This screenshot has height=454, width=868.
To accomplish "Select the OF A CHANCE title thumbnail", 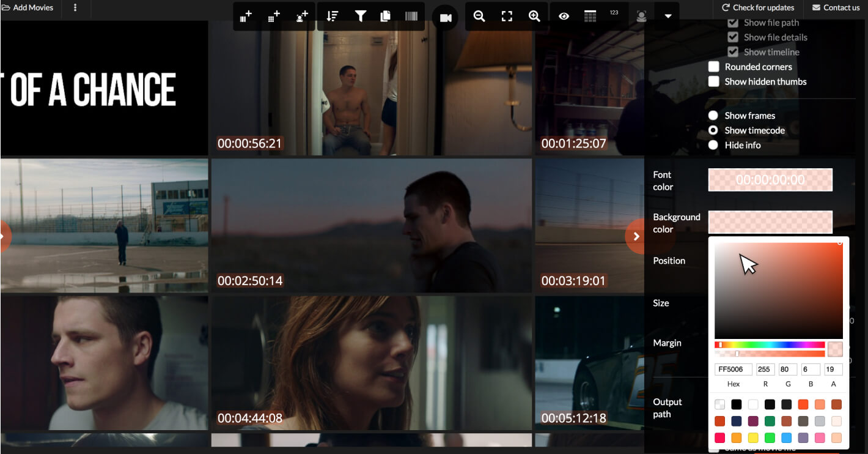I will click(104, 87).
